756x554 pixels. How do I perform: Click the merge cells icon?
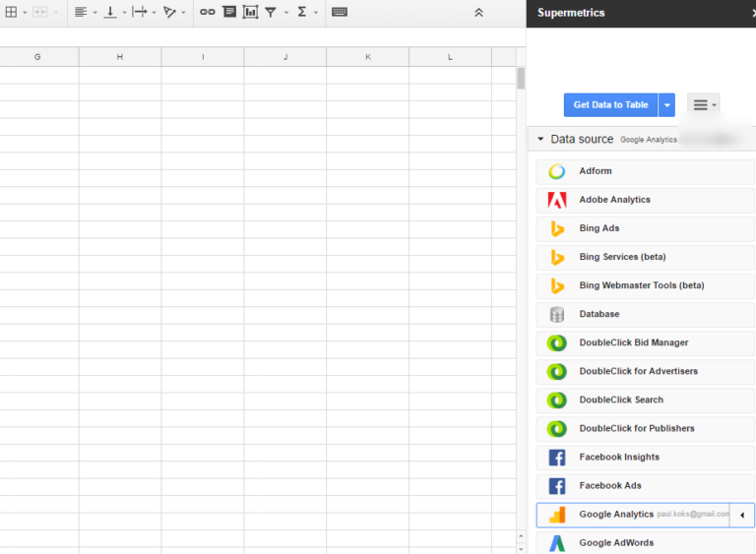click(39, 12)
